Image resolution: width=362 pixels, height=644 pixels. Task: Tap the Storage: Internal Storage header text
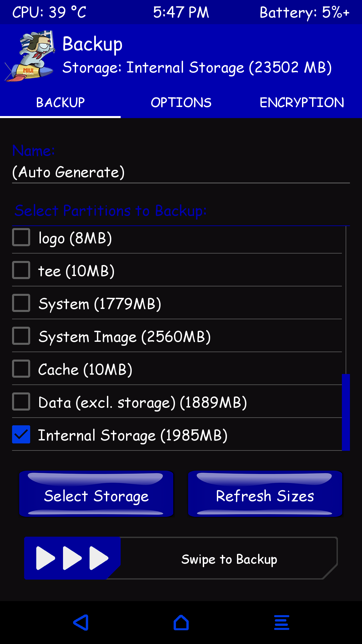pyautogui.click(x=197, y=68)
